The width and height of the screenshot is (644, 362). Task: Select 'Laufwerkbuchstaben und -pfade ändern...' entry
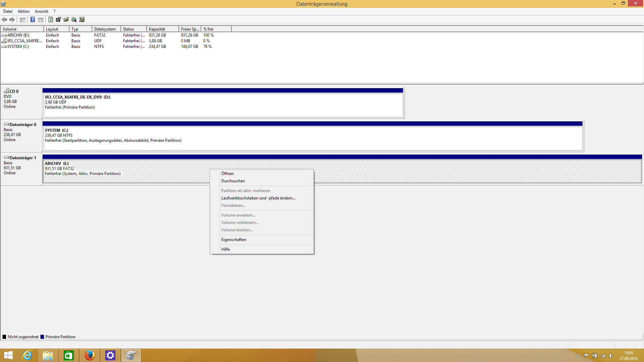pos(258,198)
